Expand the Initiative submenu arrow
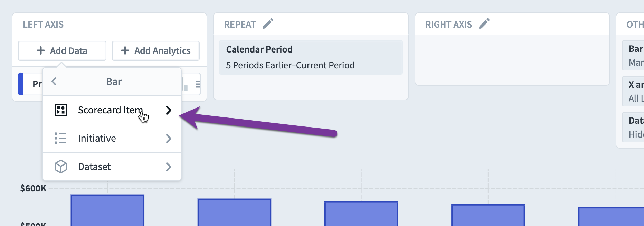 click(x=169, y=139)
